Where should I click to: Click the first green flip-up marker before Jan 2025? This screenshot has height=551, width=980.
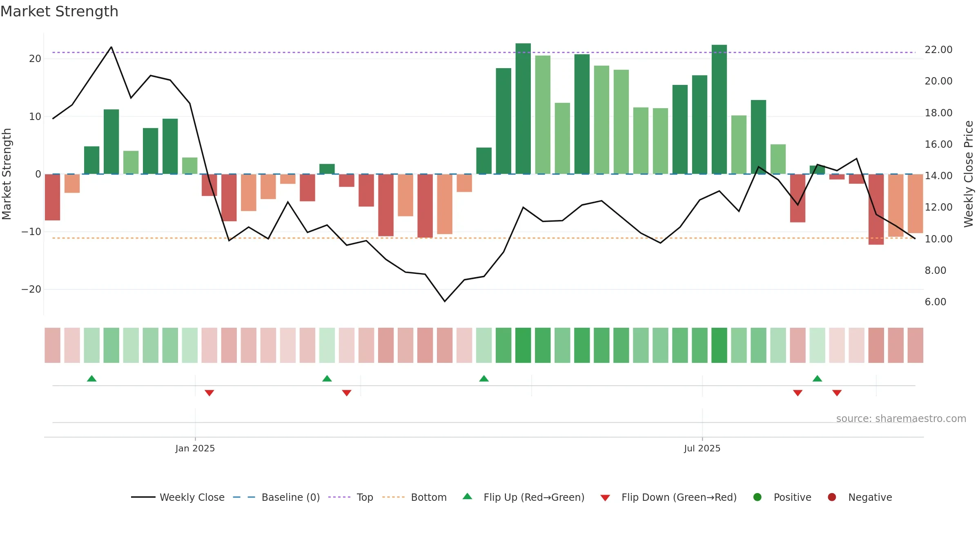[x=92, y=378]
